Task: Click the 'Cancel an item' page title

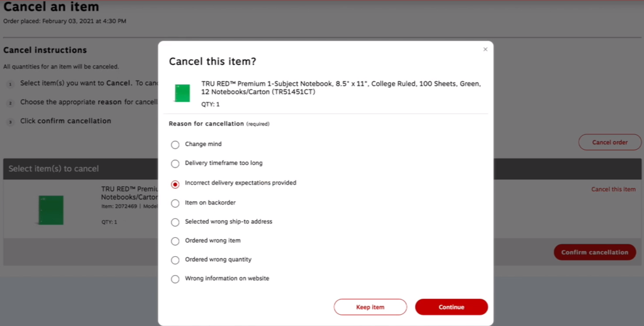Action: click(51, 6)
